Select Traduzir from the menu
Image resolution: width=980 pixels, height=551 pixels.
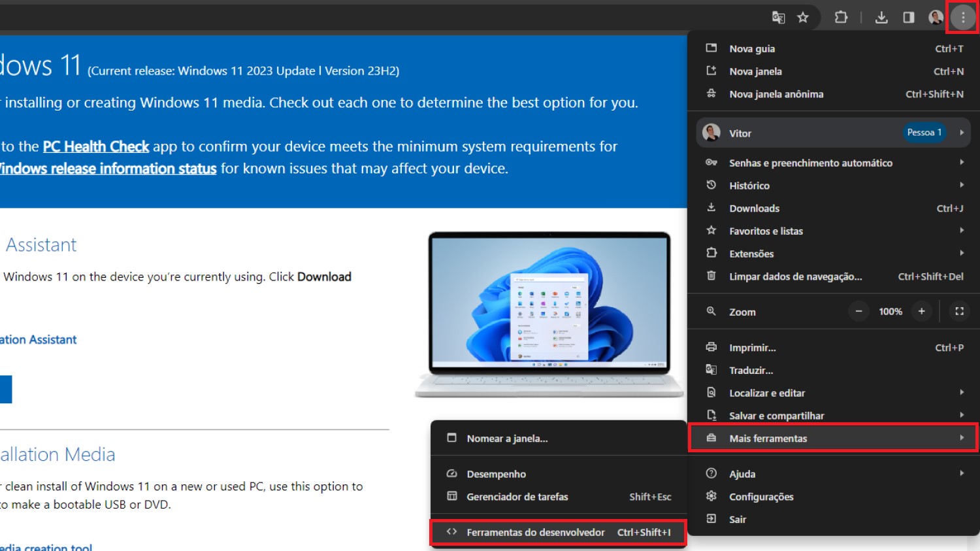[x=834, y=370]
